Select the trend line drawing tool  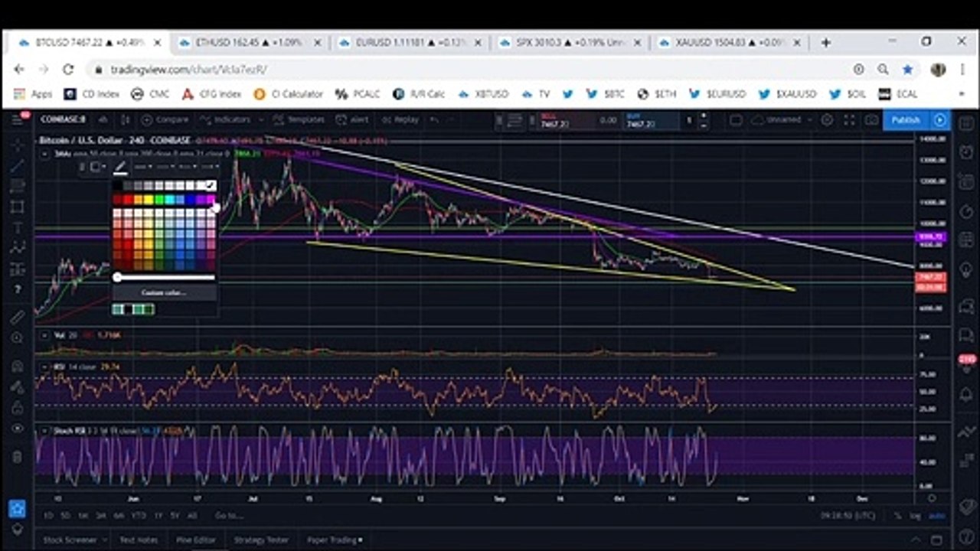point(17,165)
